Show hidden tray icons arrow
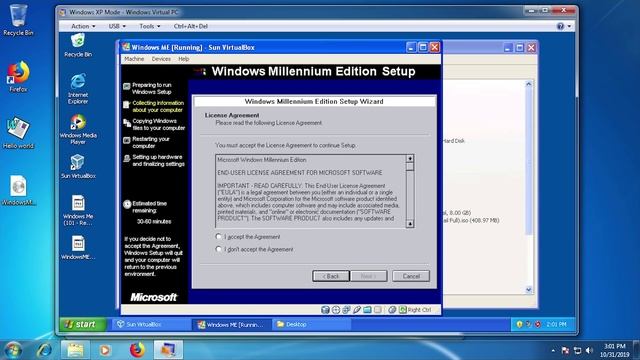This screenshot has width=640, height=360. coord(553,351)
